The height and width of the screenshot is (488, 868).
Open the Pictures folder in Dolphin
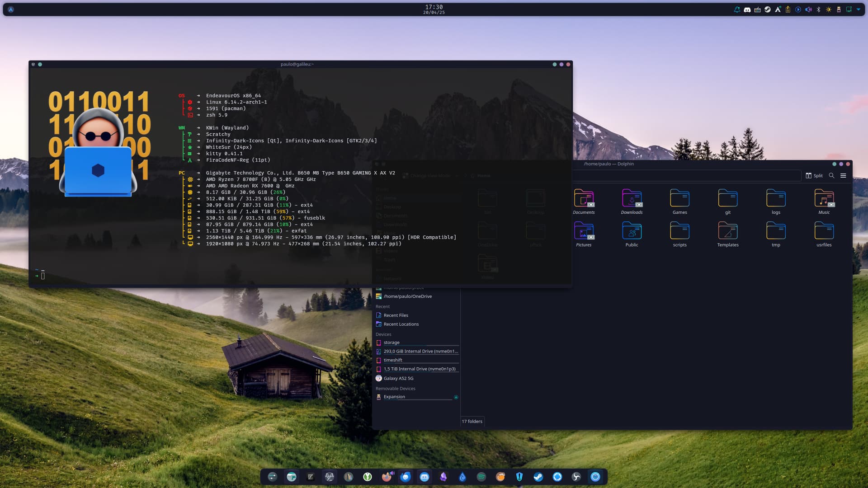(584, 234)
